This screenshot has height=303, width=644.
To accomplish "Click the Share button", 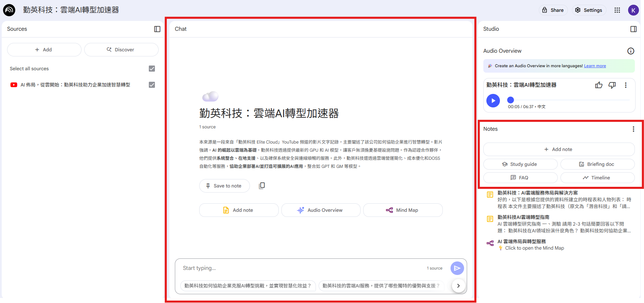I will (553, 10).
